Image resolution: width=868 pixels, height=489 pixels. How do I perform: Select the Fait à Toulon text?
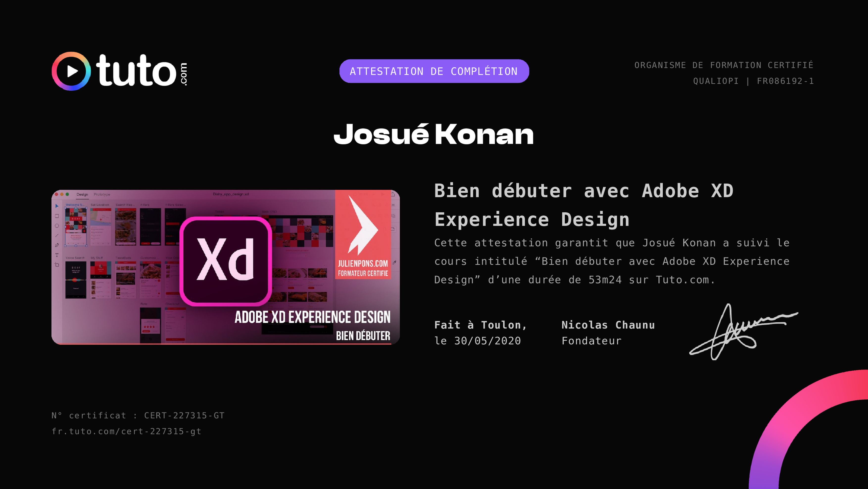click(481, 325)
